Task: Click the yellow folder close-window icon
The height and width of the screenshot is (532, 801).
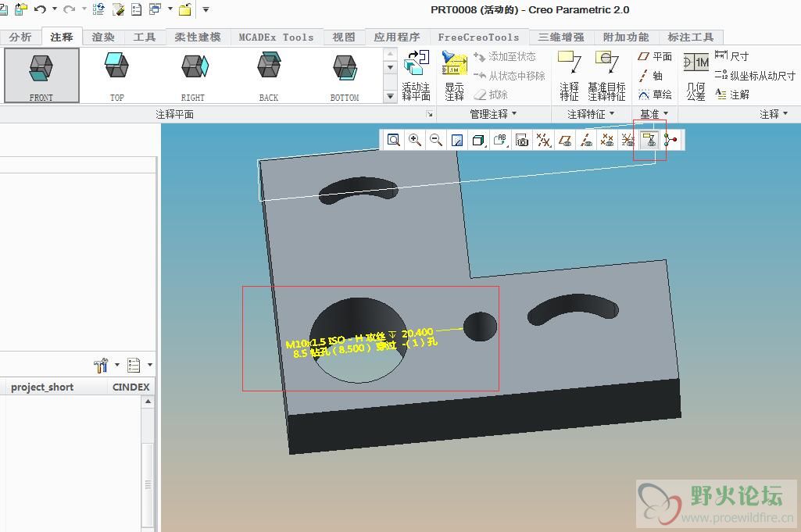Action: pyautogui.click(x=185, y=9)
